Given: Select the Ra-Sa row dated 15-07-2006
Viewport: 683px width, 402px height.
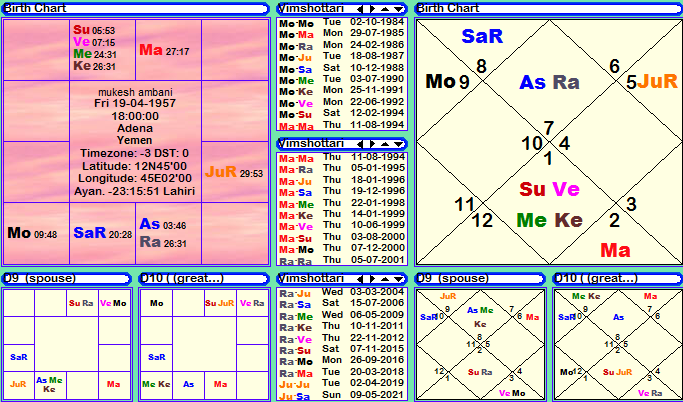Looking at the screenshot, I should pos(342,304).
